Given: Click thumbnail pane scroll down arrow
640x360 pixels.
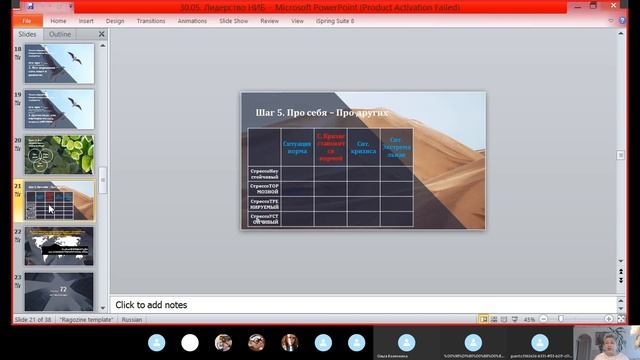Looking at the screenshot, I should [x=102, y=308].
